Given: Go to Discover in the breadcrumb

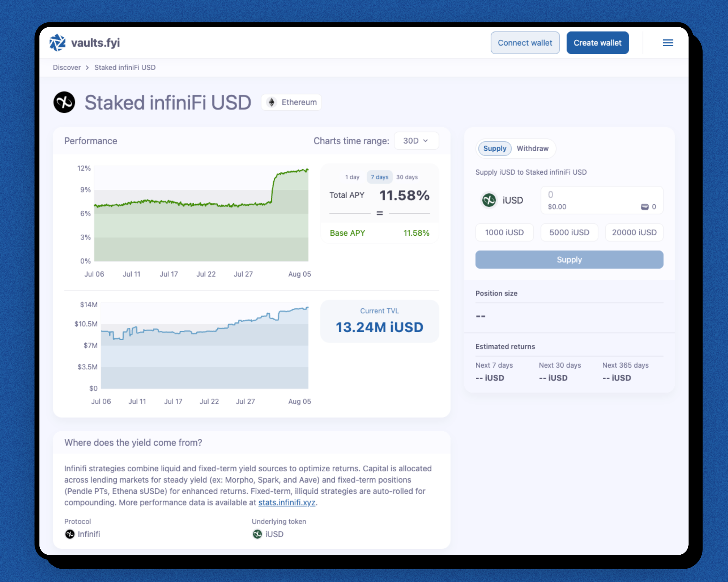Looking at the screenshot, I should coord(67,67).
